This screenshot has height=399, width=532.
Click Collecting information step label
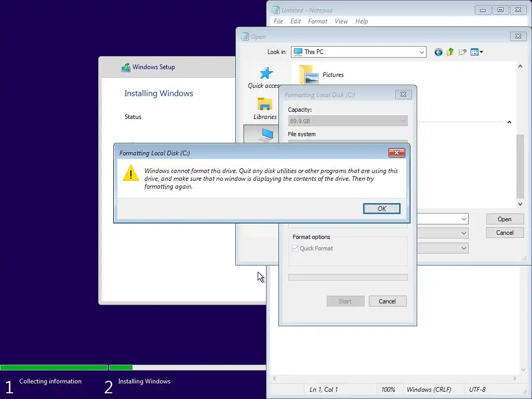tap(50, 381)
